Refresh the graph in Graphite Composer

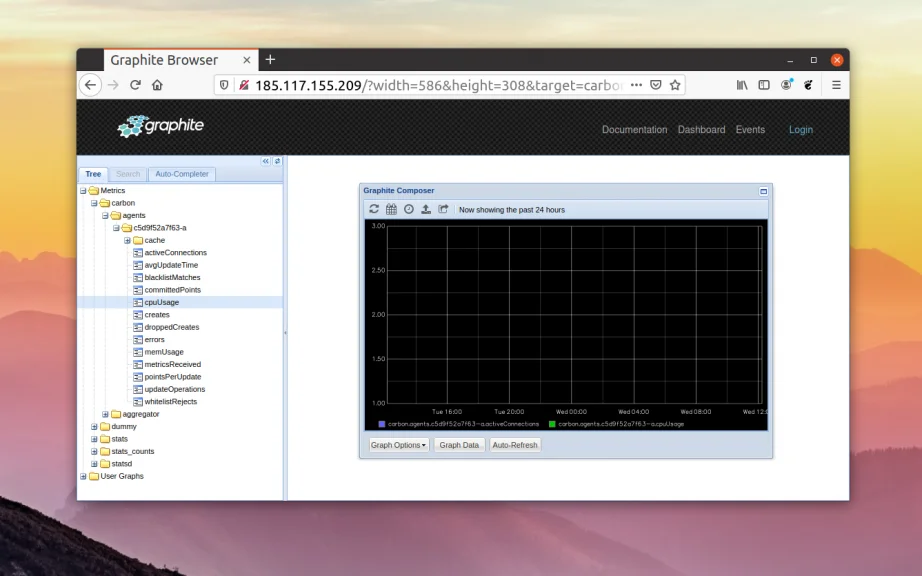[x=374, y=209]
